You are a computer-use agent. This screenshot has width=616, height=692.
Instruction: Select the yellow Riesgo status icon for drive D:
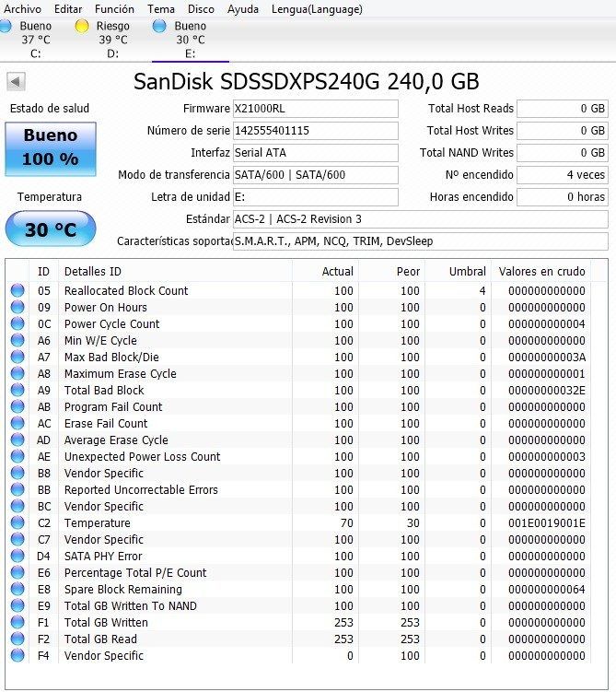pyautogui.click(x=82, y=26)
